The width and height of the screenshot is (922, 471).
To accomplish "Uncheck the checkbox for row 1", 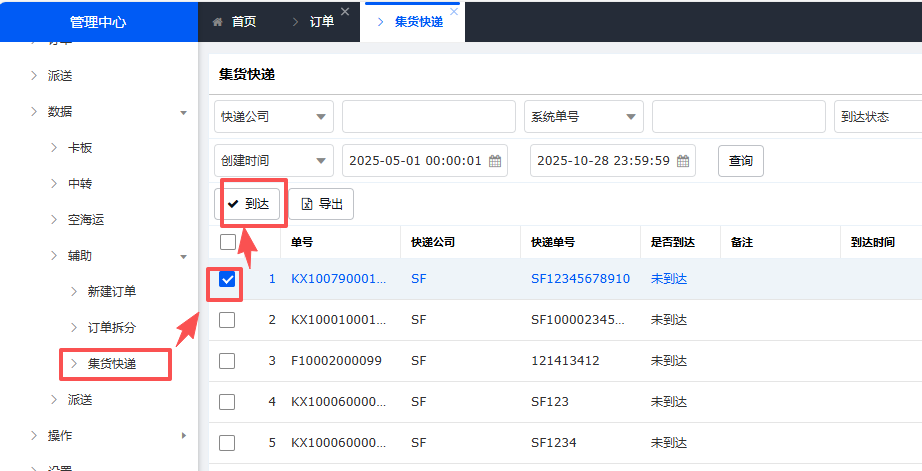I will [227, 279].
